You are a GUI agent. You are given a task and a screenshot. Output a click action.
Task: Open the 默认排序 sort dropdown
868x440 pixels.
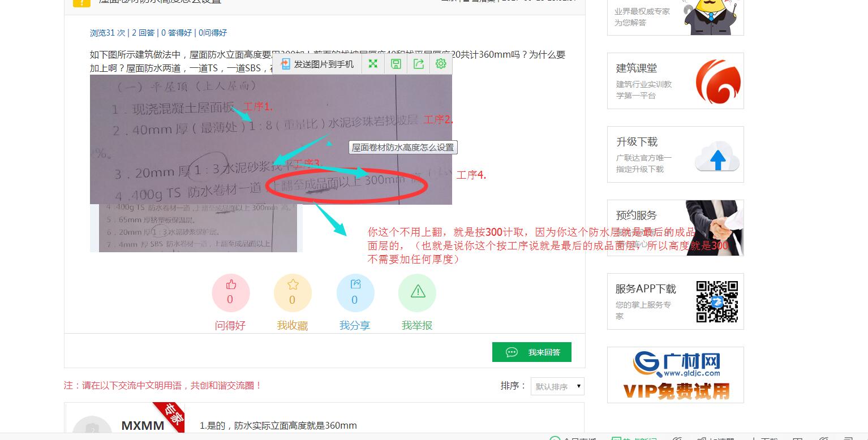[557, 386]
